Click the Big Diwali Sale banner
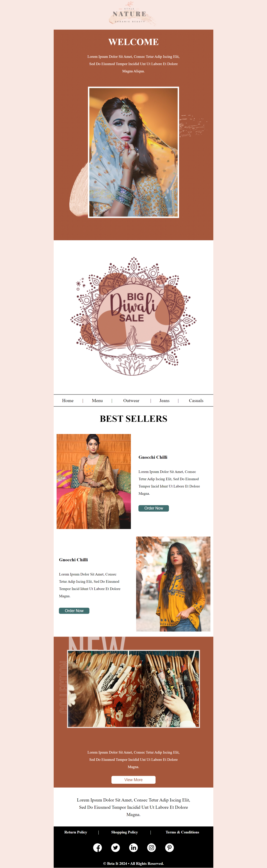This screenshot has width=267, height=868. tap(133, 316)
